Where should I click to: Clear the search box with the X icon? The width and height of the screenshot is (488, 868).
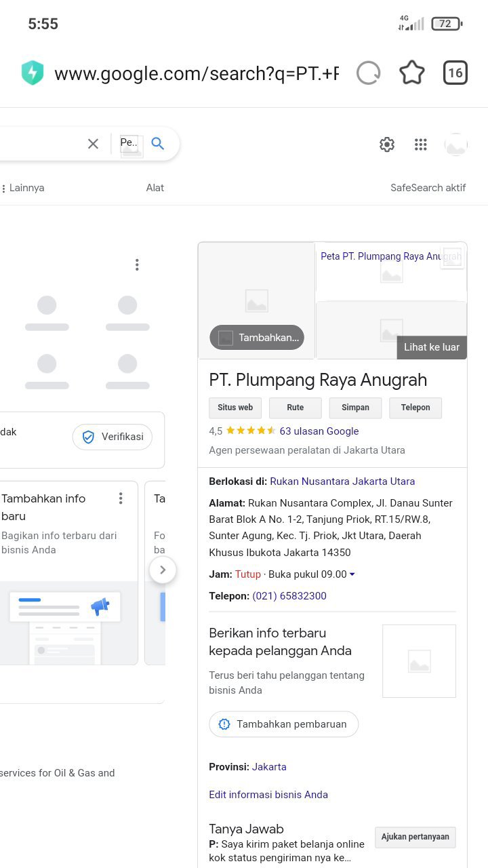click(93, 144)
